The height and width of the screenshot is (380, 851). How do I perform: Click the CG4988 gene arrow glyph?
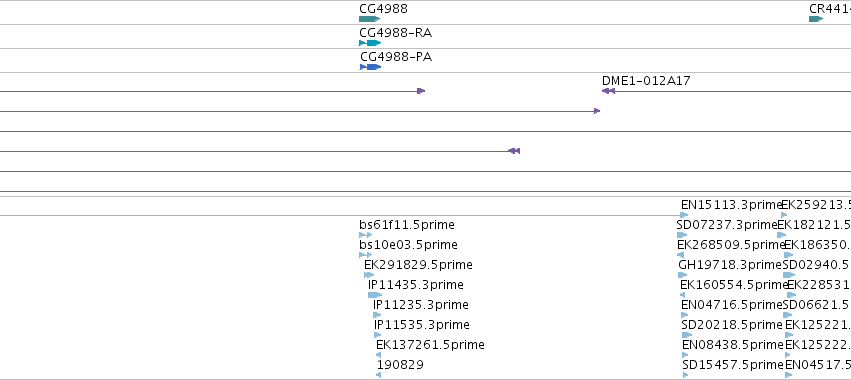coord(370,19)
